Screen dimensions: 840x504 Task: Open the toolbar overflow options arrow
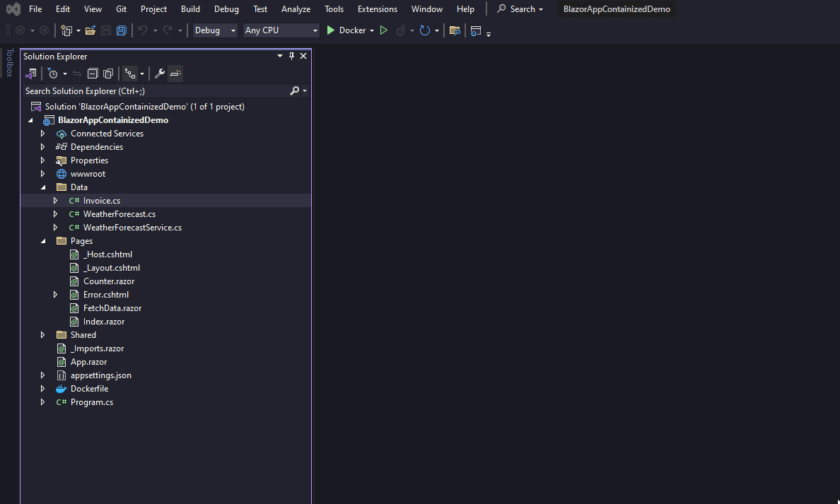[489, 34]
